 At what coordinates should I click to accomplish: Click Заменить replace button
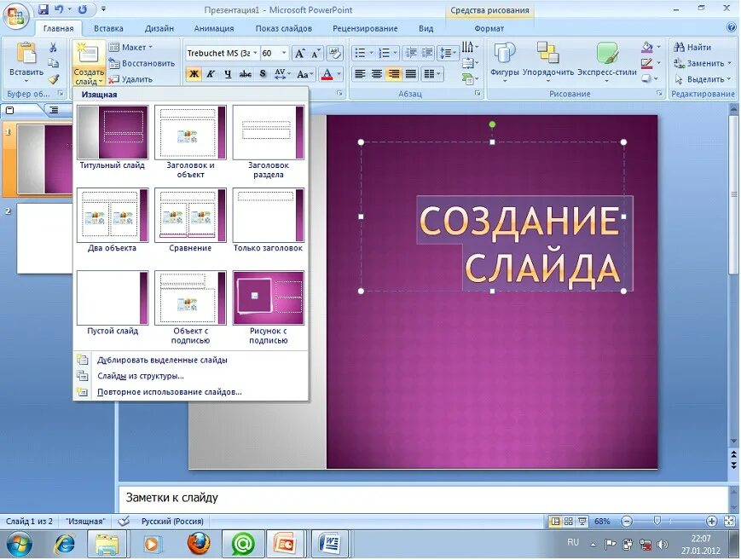pos(703,63)
